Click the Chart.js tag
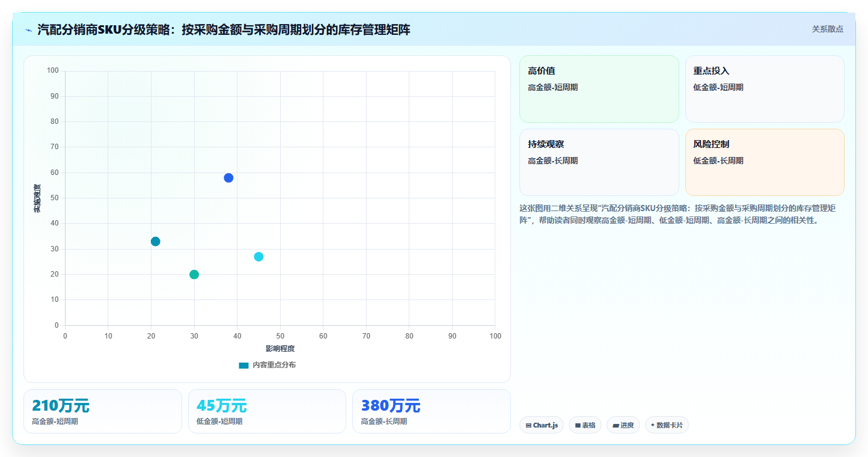This screenshot has height=457, width=868. point(542,425)
